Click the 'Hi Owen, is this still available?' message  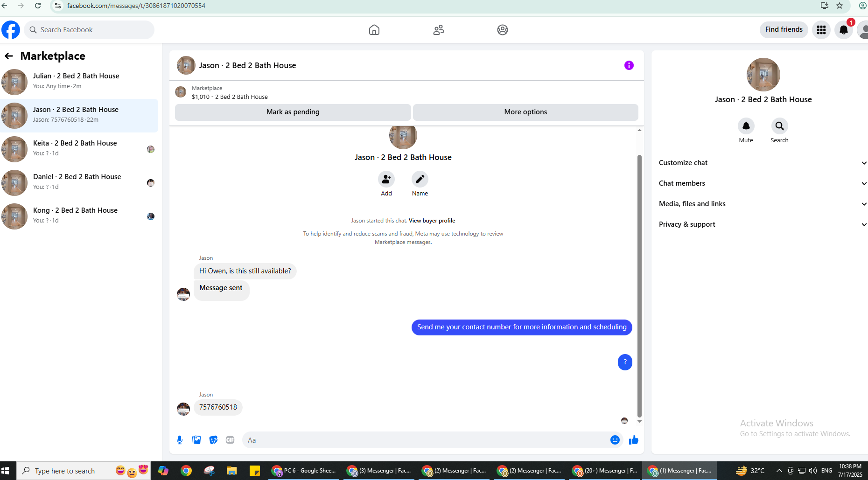point(245,271)
